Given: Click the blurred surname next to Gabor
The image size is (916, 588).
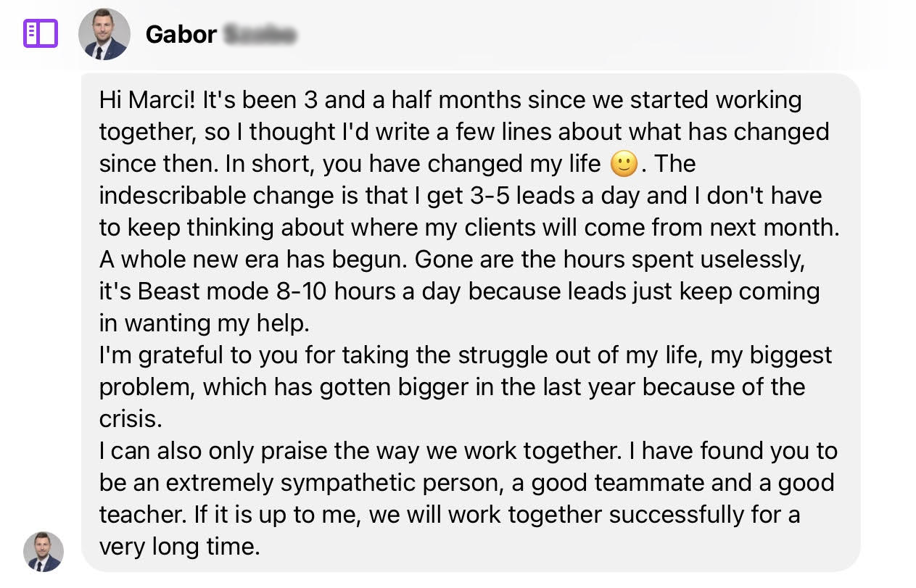Looking at the screenshot, I should point(259,34).
